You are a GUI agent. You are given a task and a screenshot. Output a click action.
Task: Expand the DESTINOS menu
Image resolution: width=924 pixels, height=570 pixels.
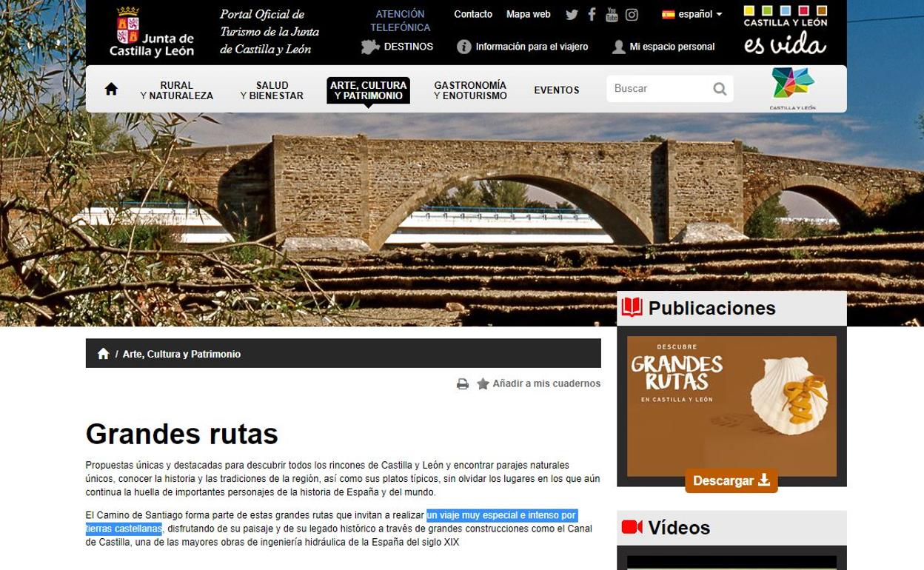(x=397, y=46)
